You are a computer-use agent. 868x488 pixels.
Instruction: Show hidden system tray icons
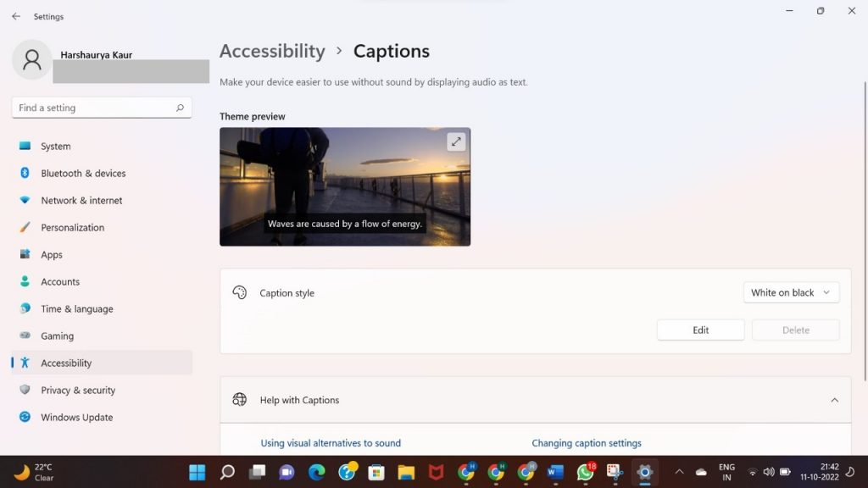tap(678, 472)
